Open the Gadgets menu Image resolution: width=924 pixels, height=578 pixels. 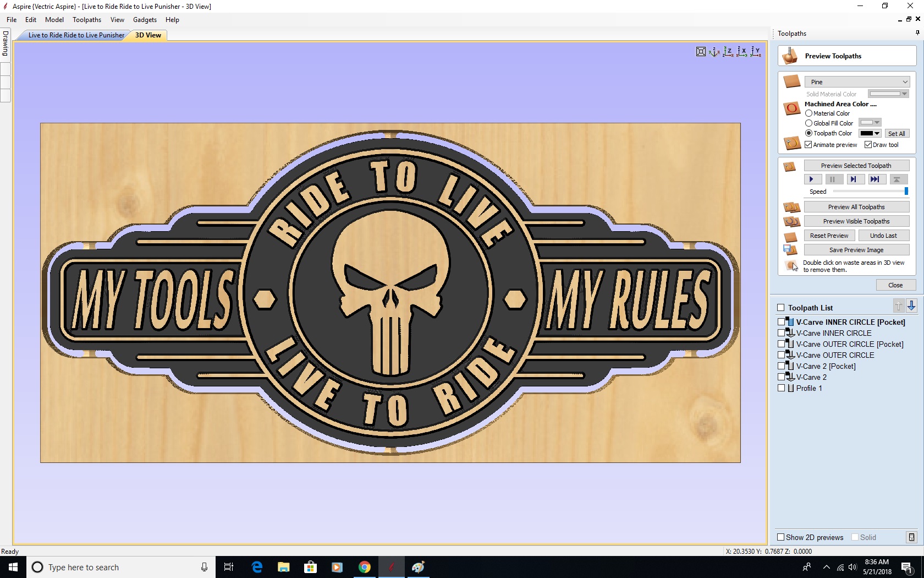(145, 20)
